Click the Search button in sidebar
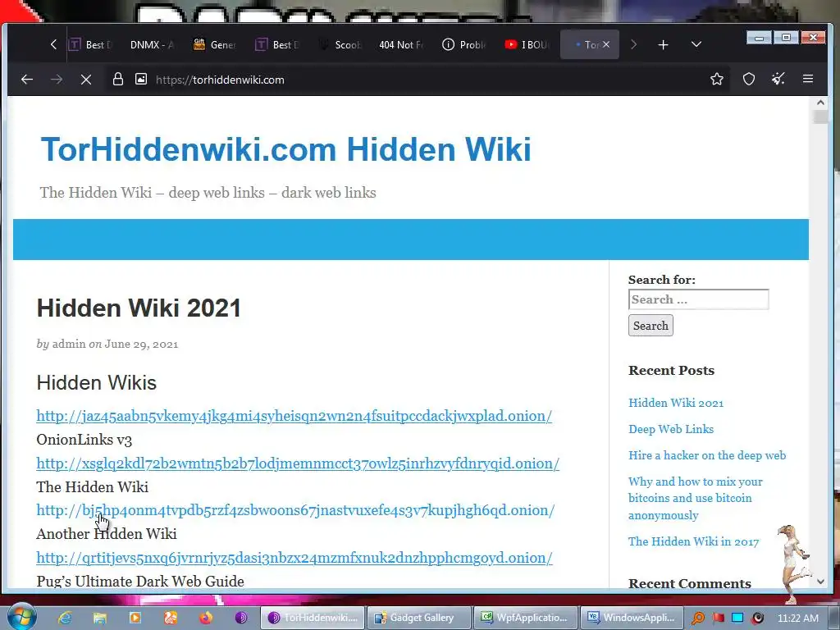The image size is (840, 630). point(651,326)
